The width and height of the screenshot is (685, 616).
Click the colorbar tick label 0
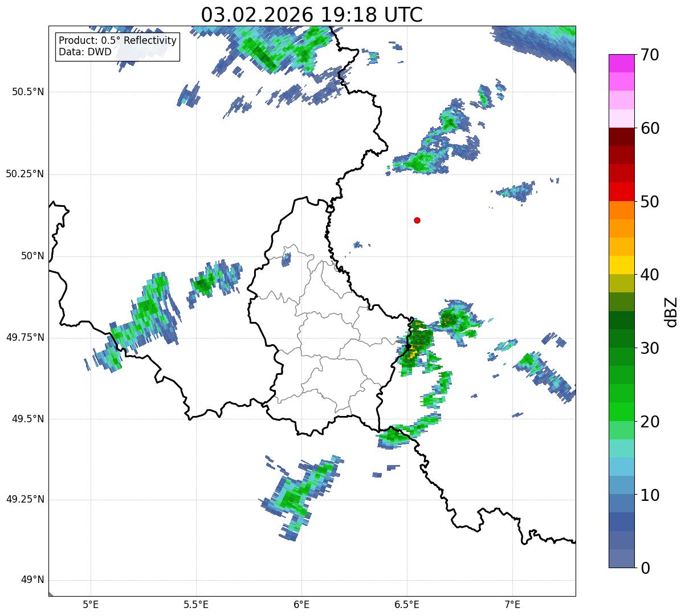click(645, 568)
